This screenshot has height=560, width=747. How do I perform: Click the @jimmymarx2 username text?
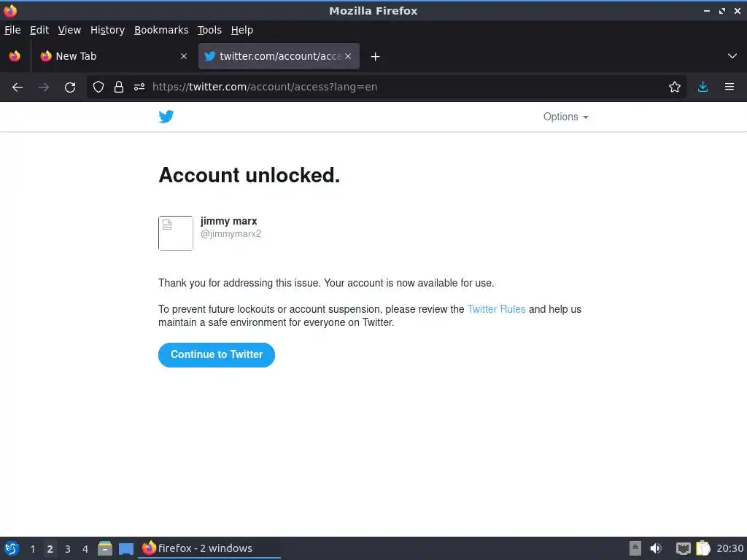[231, 234]
